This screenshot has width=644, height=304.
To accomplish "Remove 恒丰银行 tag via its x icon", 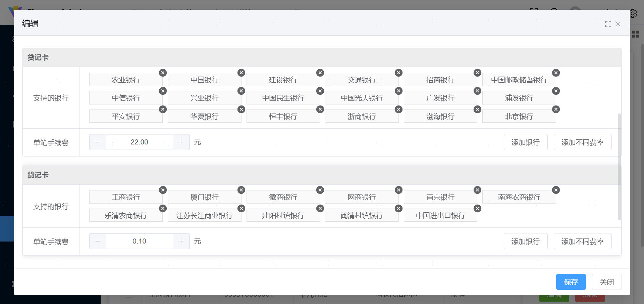I will point(320,110).
